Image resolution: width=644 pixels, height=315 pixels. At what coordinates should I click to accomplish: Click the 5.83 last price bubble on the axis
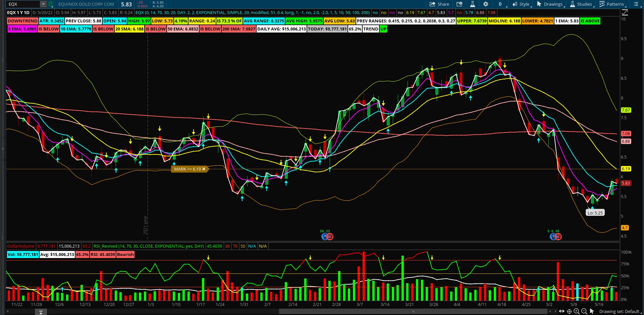pyautogui.click(x=626, y=183)
